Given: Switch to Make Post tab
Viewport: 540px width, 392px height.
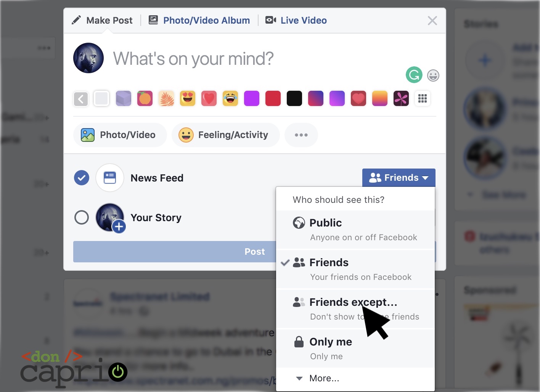Looking at the screenshot, I should click(x=102, y=20).
